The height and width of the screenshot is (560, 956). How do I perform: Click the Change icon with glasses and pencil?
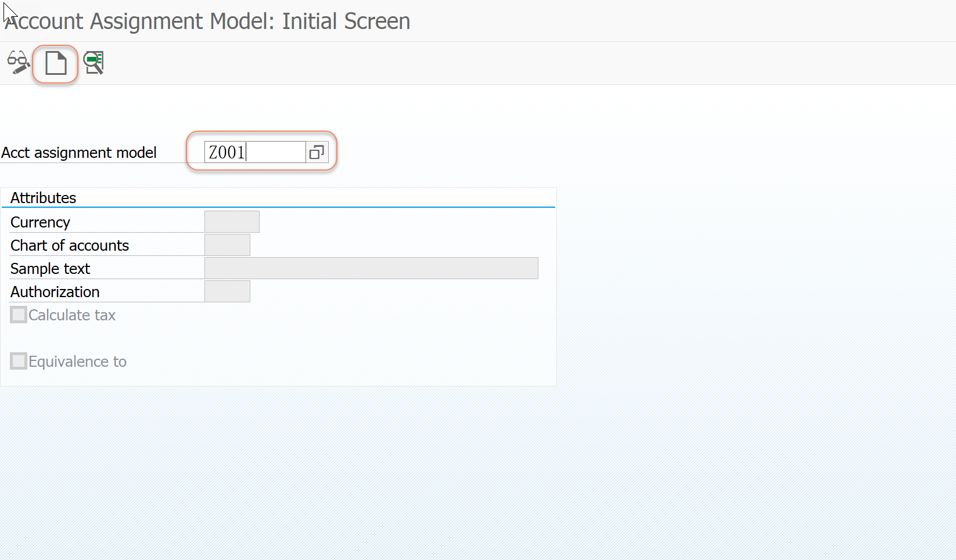(x=18, y=63)
